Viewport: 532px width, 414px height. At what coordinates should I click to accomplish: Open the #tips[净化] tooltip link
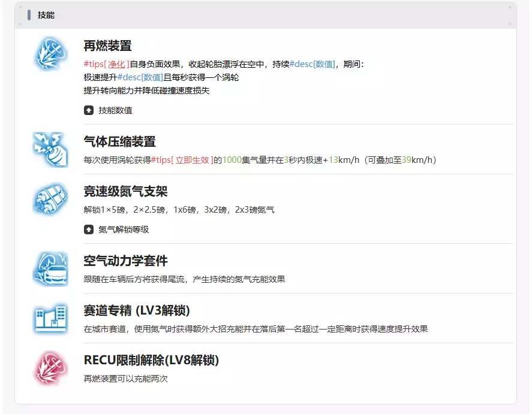(107, 64)
